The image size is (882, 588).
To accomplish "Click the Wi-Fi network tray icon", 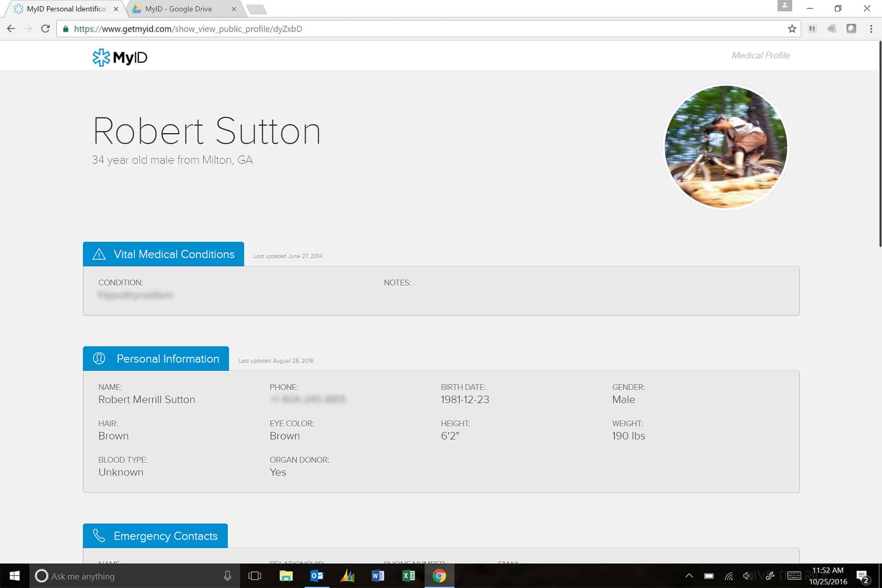I will tap(729, 576).
